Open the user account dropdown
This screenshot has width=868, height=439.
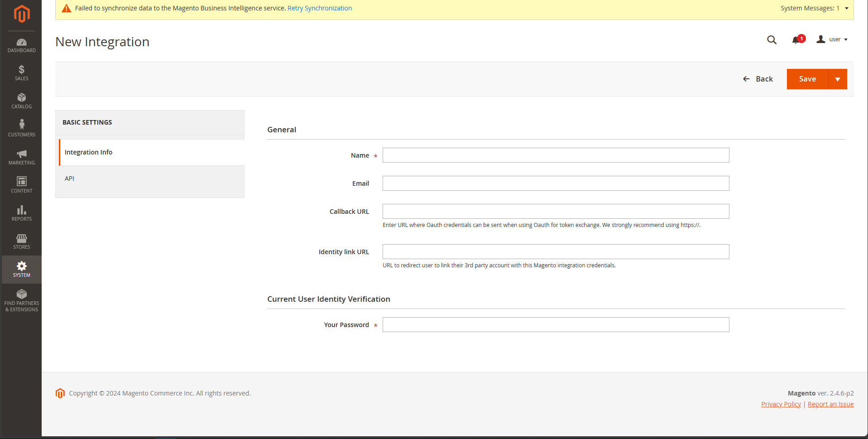832,39
